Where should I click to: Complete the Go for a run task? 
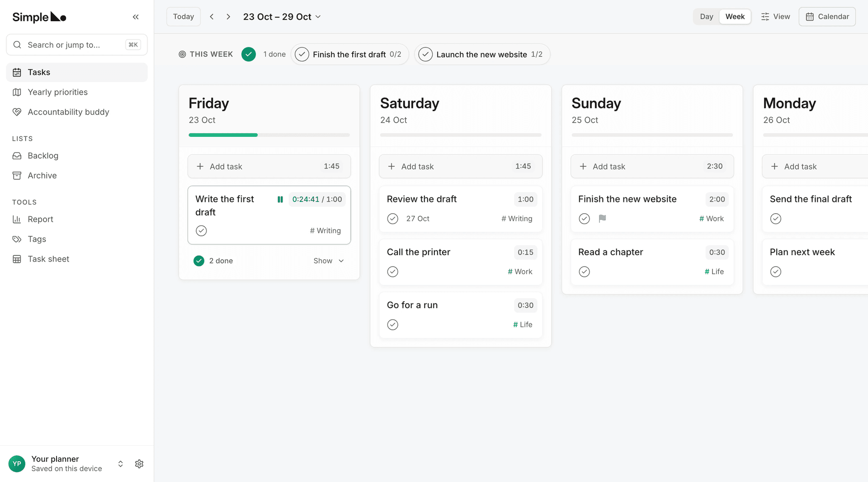(x=393, y=325)
